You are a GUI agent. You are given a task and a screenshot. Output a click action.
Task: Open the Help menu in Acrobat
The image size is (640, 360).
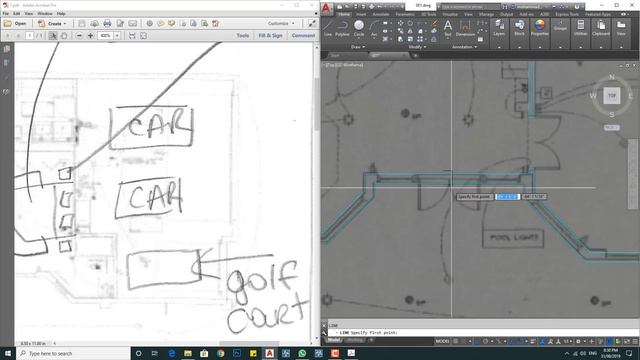click(61, 13)
